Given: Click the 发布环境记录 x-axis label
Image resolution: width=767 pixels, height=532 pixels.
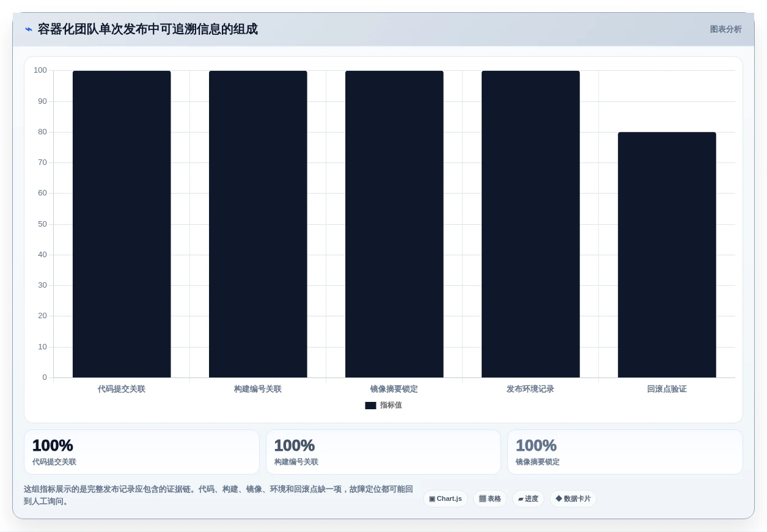Looking at the screenshot, I should coord(530,389).
